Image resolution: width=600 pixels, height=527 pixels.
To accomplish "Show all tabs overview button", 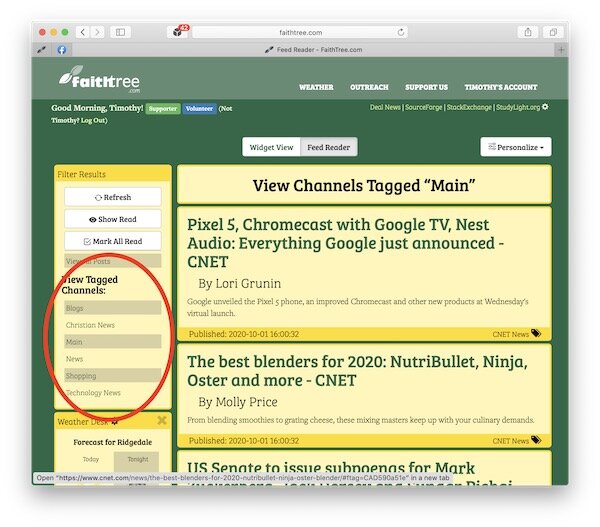I will [x=553, y=32].
